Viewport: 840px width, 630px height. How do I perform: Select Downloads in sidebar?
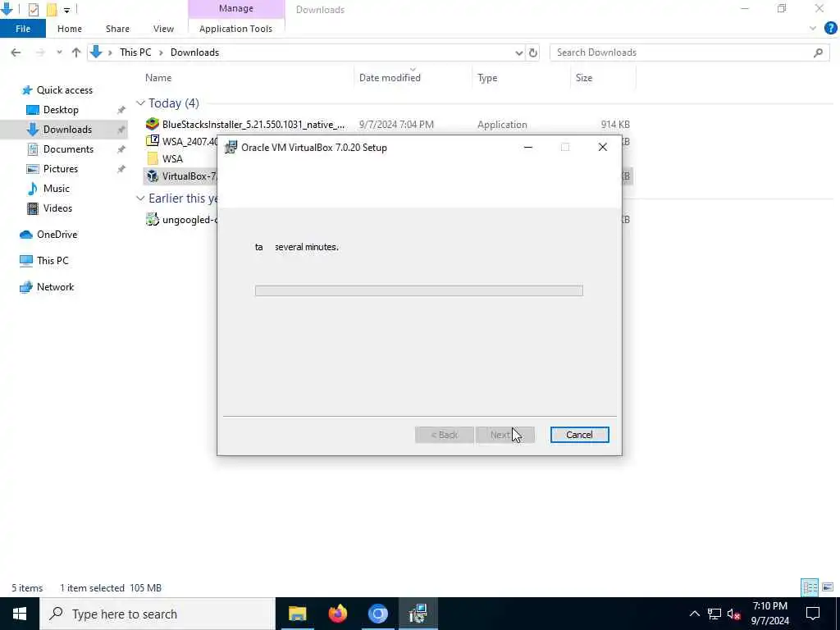point(67,130)
